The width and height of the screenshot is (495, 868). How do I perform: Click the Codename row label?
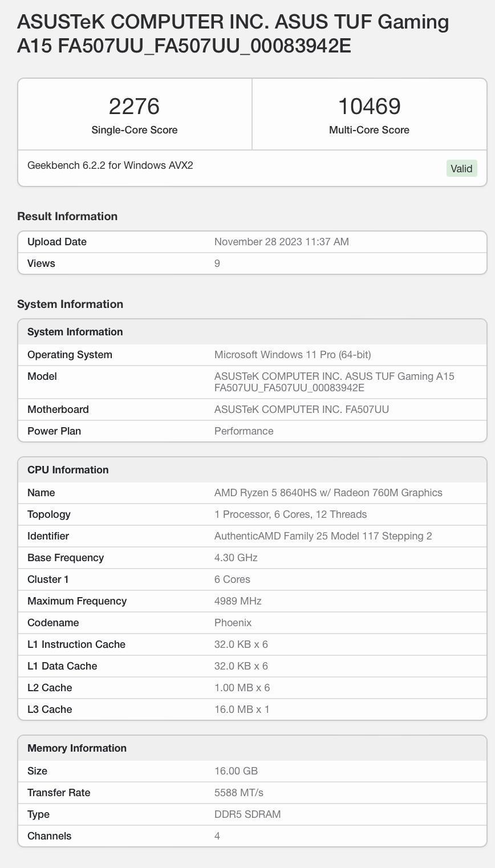pos(53,623)
